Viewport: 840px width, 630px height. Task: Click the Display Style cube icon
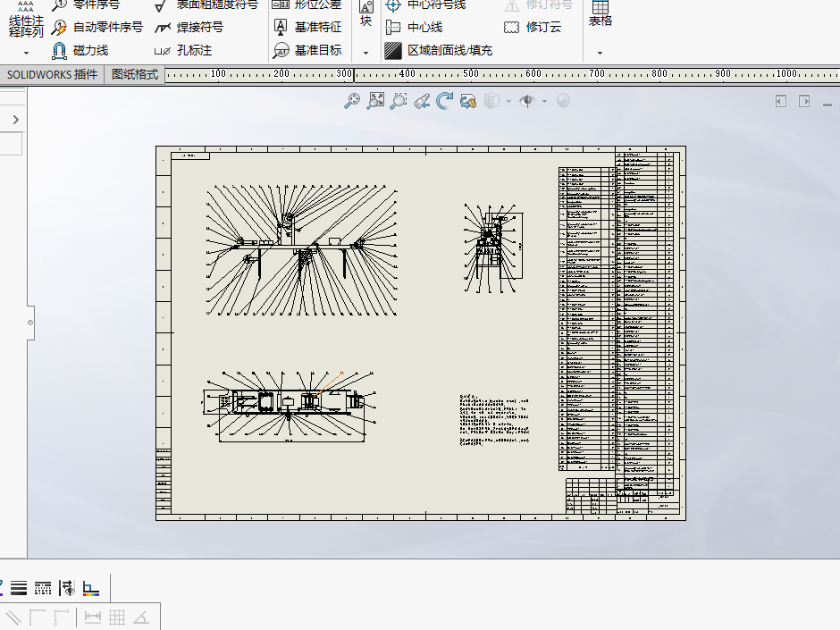pos(491,101)
